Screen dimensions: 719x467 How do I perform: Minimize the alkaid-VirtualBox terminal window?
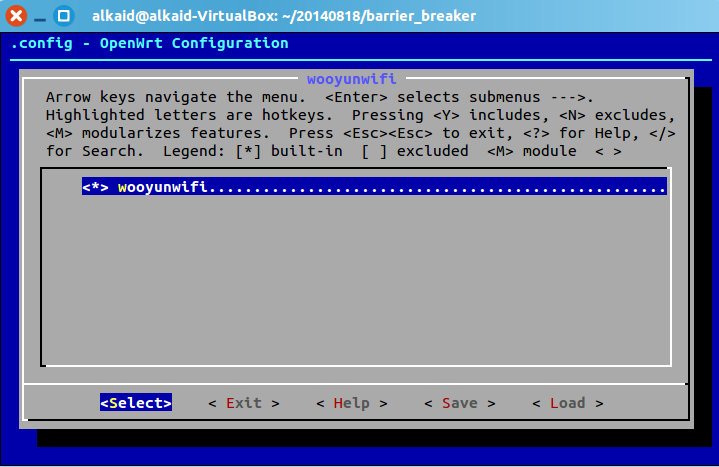[40, 19]
